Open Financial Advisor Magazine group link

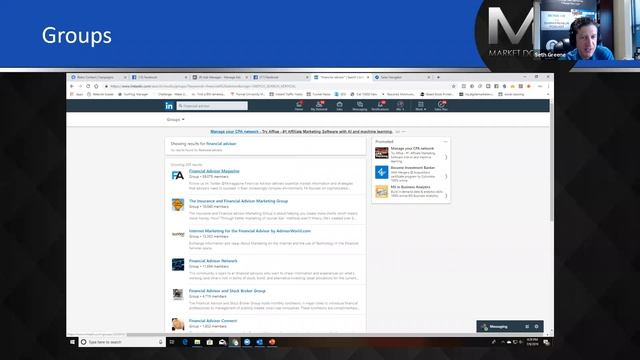click(214, 171)
